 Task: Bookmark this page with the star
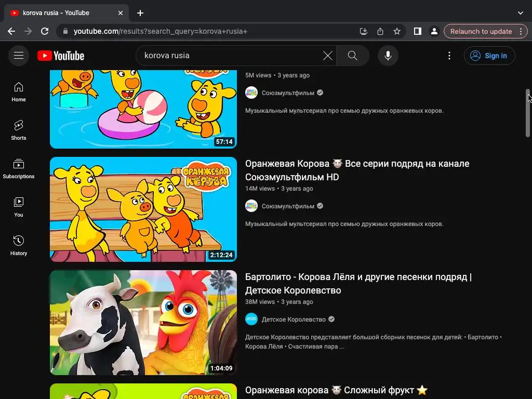click(x=396, y=31)
